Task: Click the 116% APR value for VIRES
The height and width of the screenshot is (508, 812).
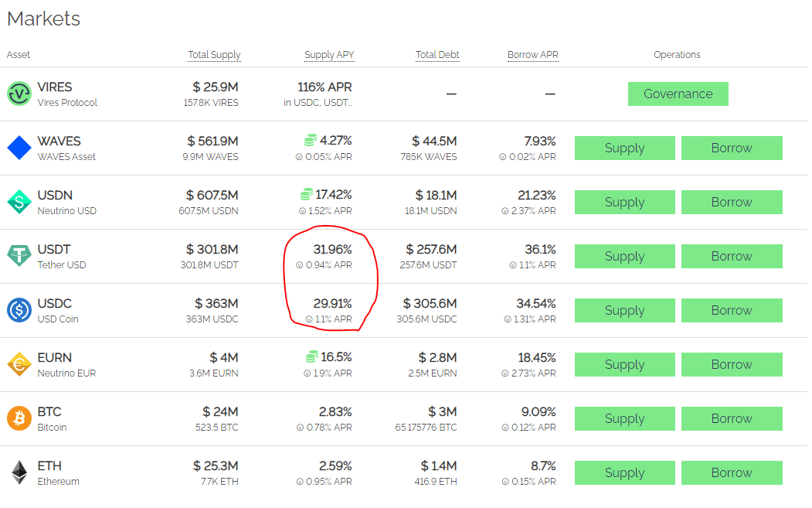Action: coord(324,87)
